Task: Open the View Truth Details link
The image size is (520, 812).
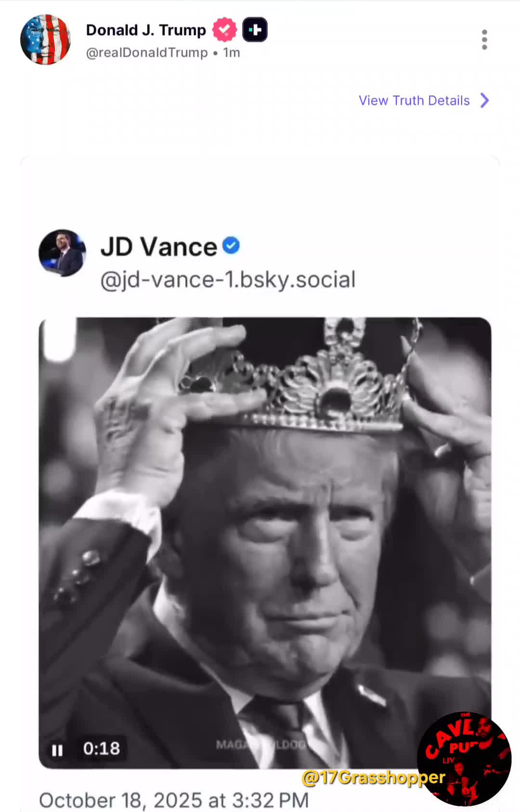Action: tap(414, 100)
